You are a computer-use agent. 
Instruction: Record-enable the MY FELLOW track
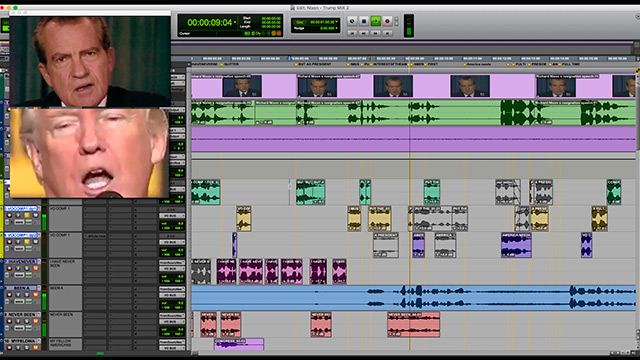tap(9, 348)
